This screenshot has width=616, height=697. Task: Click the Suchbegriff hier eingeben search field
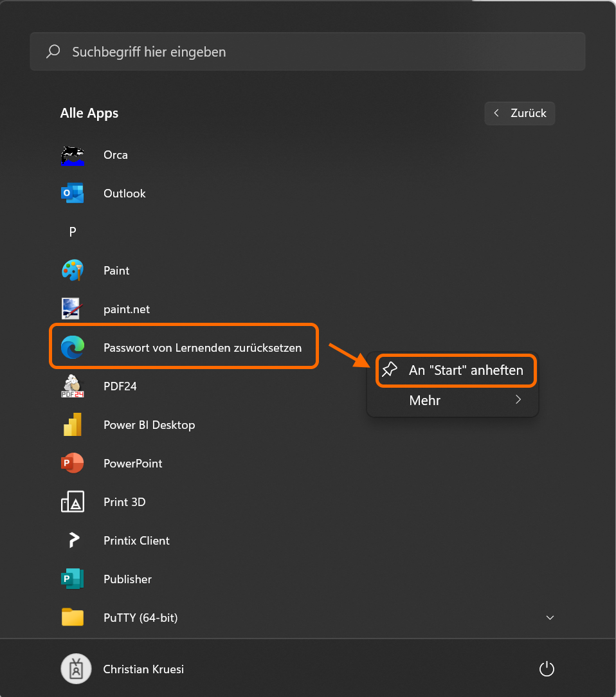tap(307, 51)
